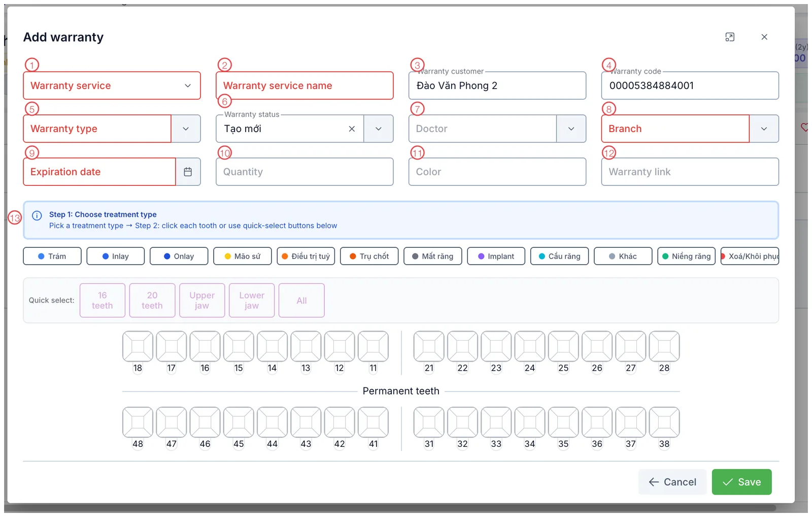
Task: Open the Warranty service dropdown
Action: coord(112,85)
